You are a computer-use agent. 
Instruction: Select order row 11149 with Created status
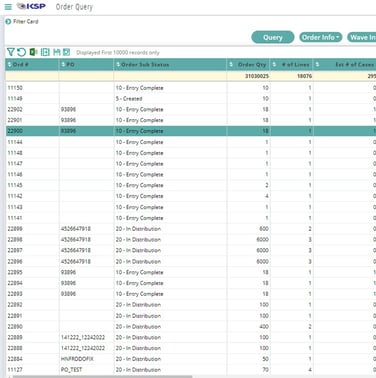click(191, 99)
